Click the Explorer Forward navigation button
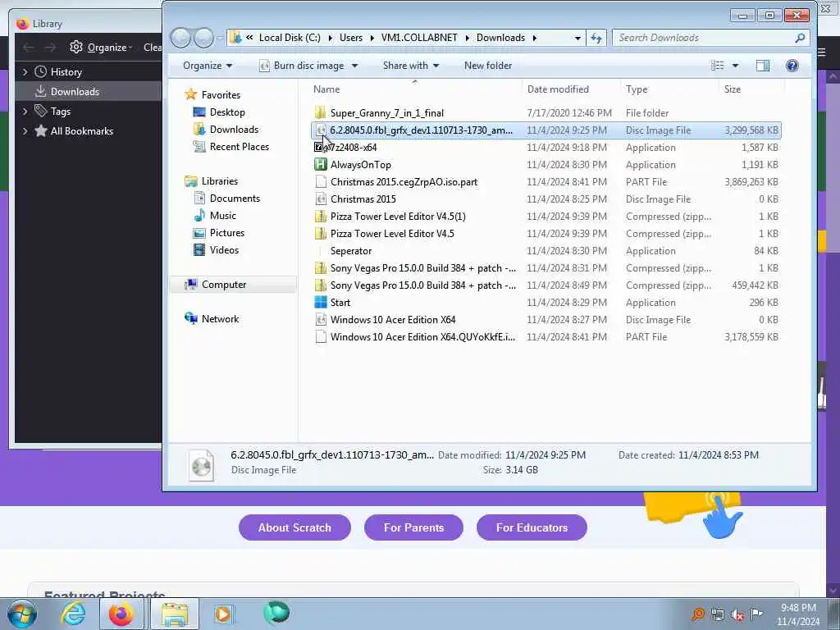Screen dimensions: 840x630 (x=203, y=38)
